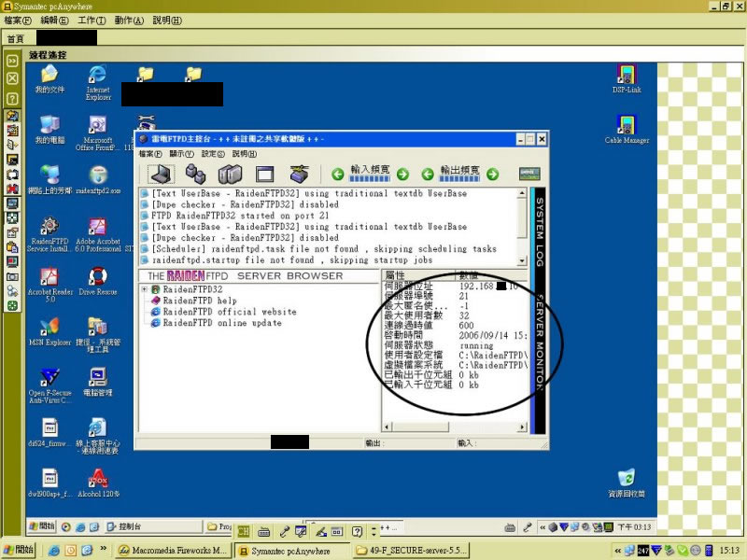Click the question mark icon in pcAnywhere left sidebar
Viewport: 747px width, 560px height.
click(x=12, y=99)
